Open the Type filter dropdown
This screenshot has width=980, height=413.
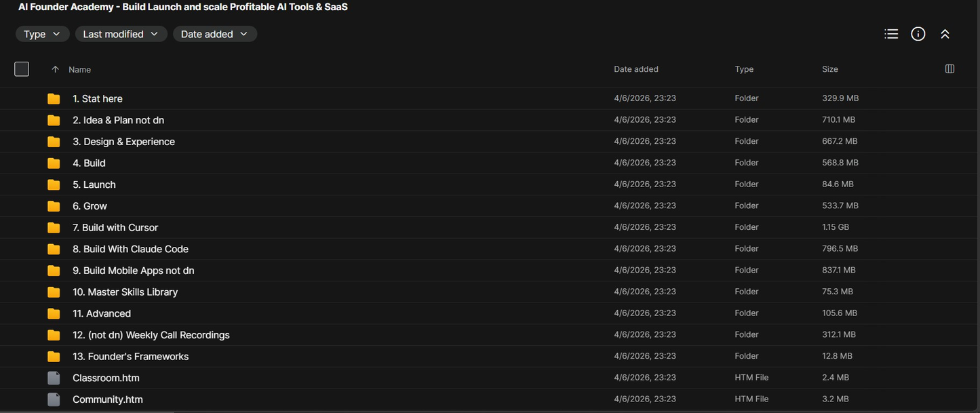tap(43, 34)
